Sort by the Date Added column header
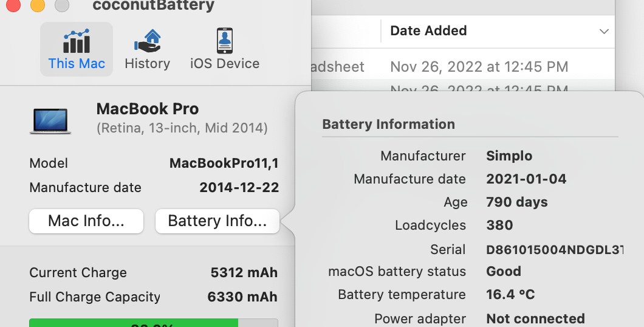The width and height of the screenshot is (644, 327). coord(428,31)
